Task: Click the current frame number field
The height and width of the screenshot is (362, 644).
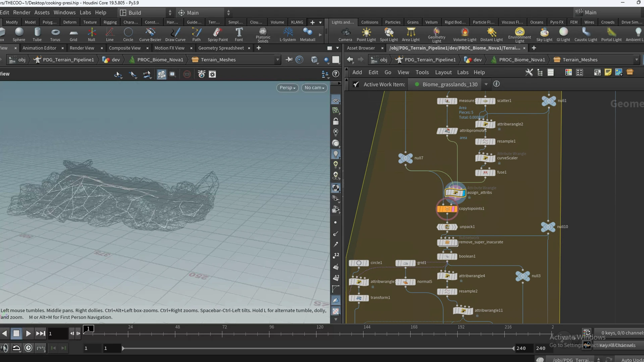Action: pos(58,334)
